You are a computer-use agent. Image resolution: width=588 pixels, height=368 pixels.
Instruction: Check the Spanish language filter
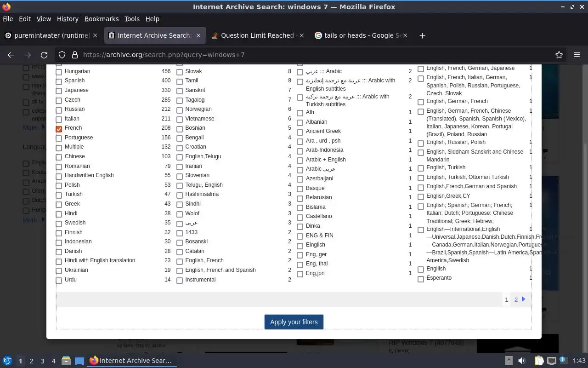tap(59, 81)
